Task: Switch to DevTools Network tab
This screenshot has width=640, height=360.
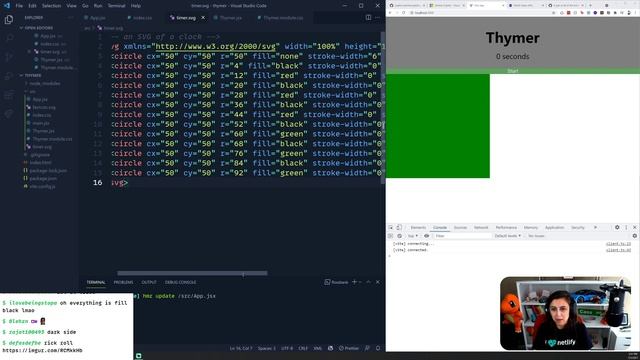Action: point(481,227)
